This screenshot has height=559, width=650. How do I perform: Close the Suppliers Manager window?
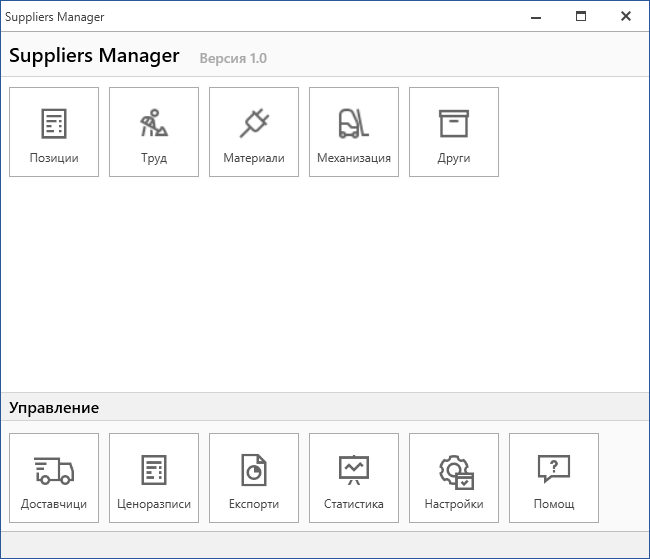626,17
